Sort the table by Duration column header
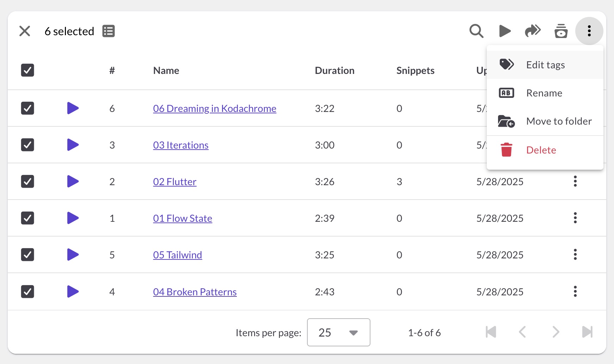614x364 pixels. [334, 70]
